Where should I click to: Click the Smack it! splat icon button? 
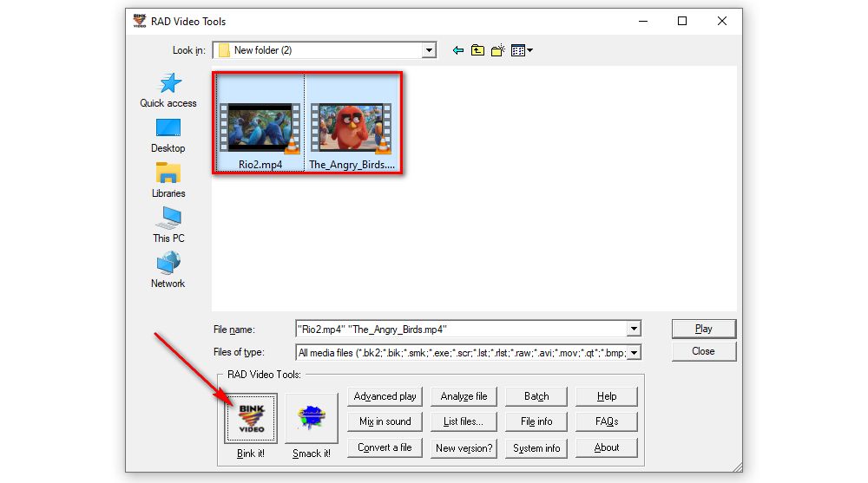[x=311, y=418]
